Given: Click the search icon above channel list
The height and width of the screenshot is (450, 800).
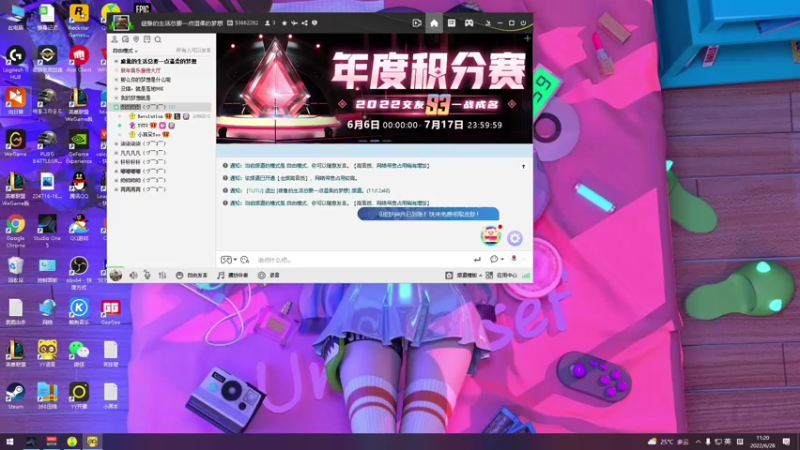Looking at the screenshot, I should coord(158,39).
